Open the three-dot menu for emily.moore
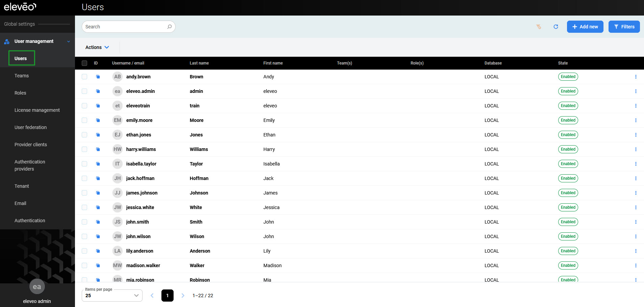Screen dimensions: 644x307 (x=636, y=120)
